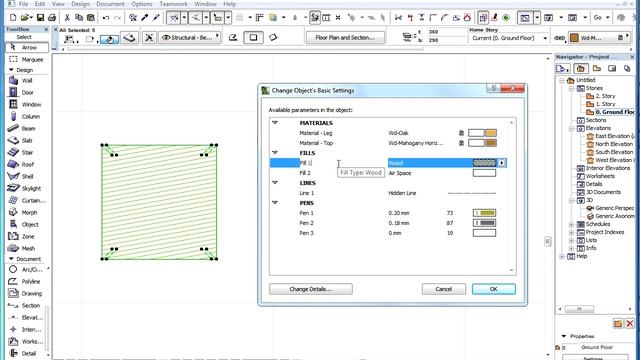
Task: Select the Arc/Circle tool
Action: click(x=27, y=269)
